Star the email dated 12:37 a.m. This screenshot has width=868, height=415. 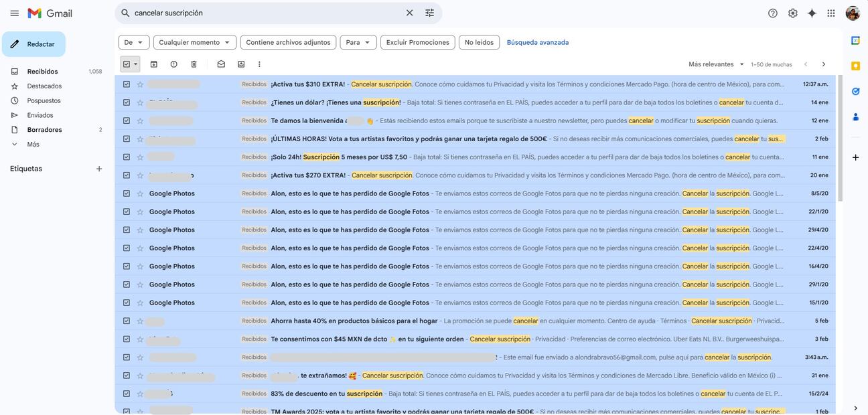pos(140,84)
